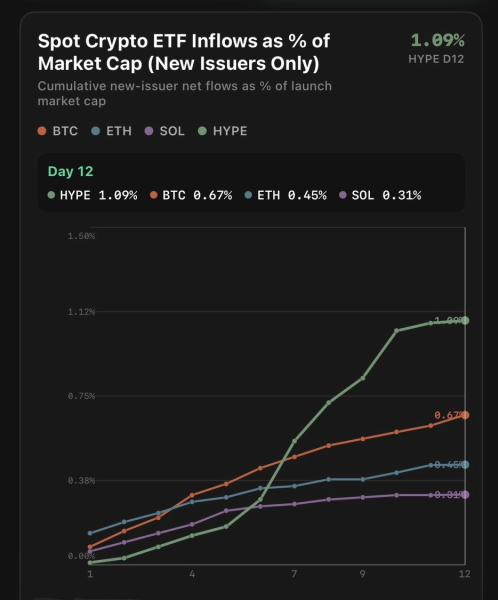The image size is (498, 600).
Task: Click the 1.09% HYPE D12 summary value
Action: point(438,41)
